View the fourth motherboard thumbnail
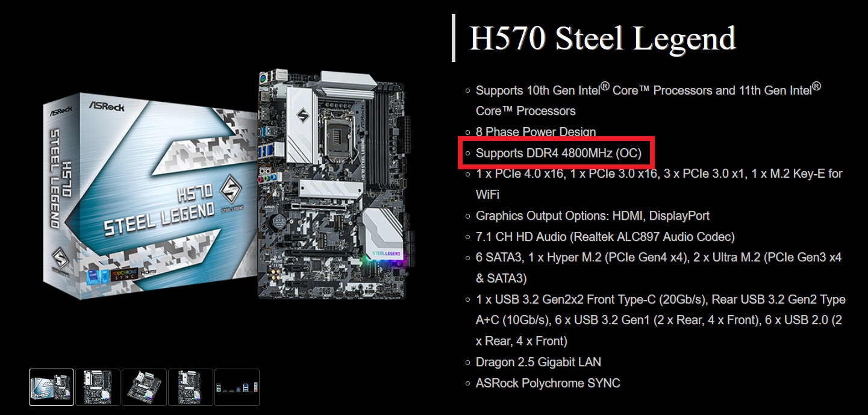The image size is (868, 415). coord(190,387)
